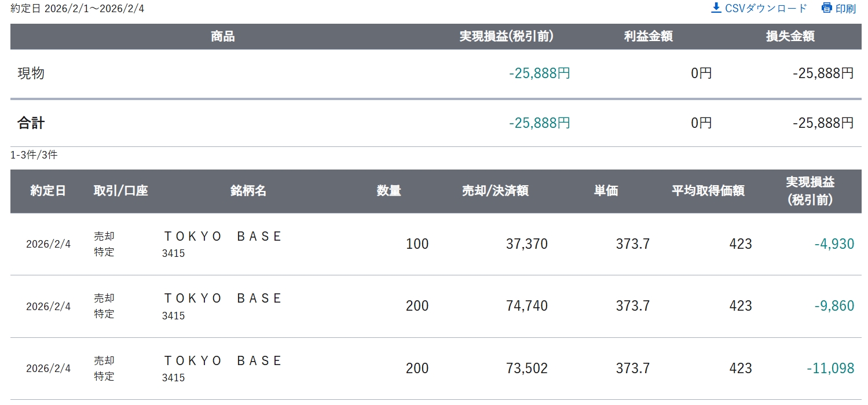Click the 銘柄名 column header
The image size is (868, 405).
click(x=248, y=191)
